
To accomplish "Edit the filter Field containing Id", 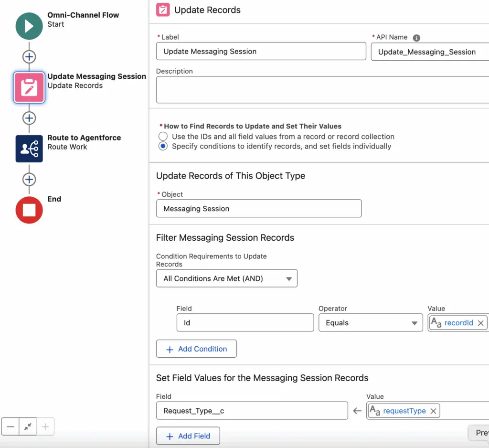I will (245, 322).
